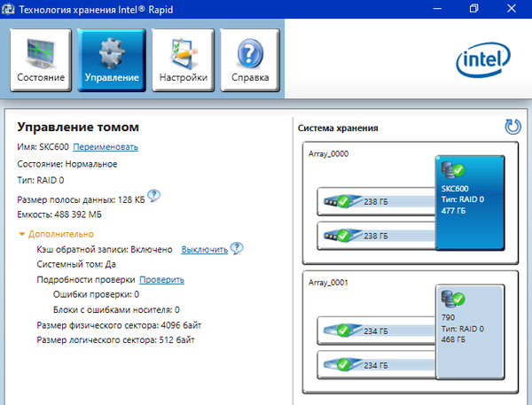Open the Состояние status tab
The image size is (532, 405).
(41, 60)
